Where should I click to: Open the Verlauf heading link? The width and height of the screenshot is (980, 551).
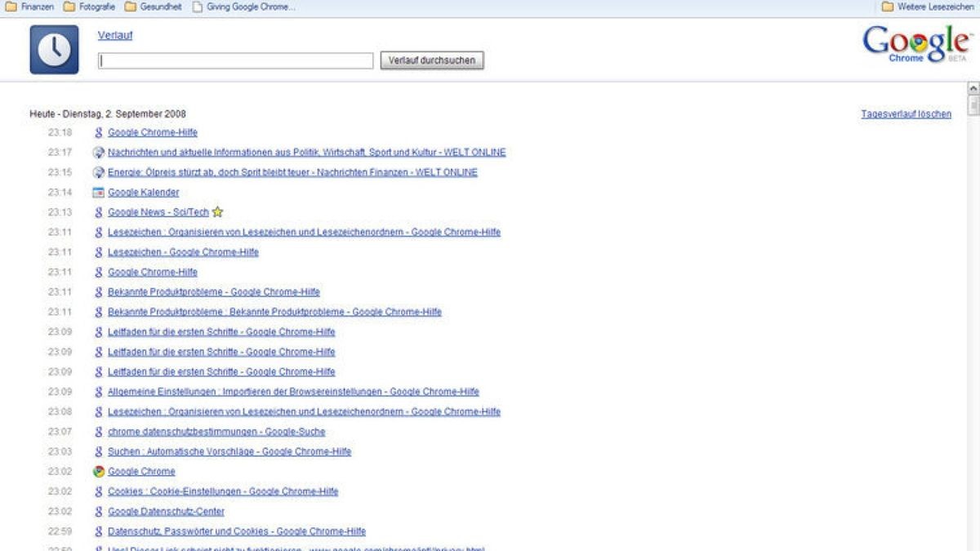click(114, 35)
